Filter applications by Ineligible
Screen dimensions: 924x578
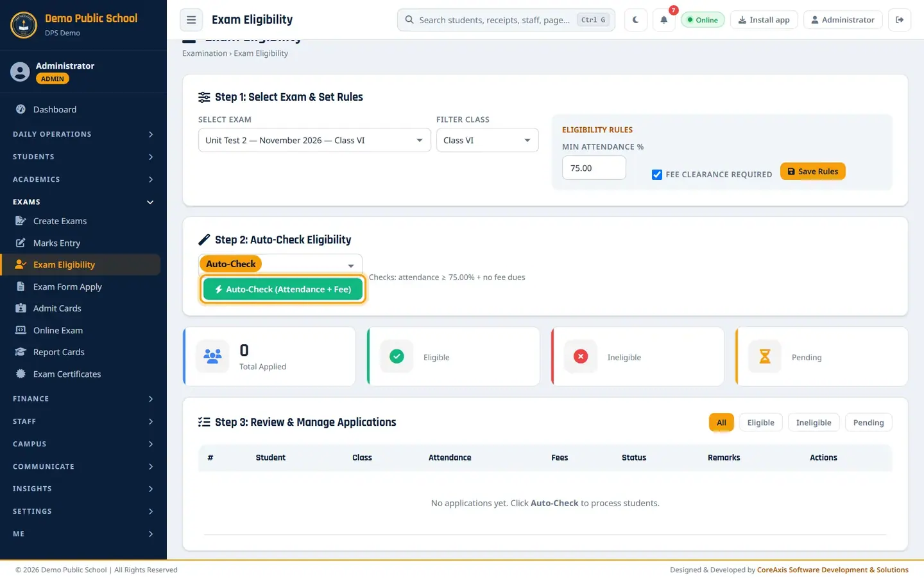[x=814, y=423]
